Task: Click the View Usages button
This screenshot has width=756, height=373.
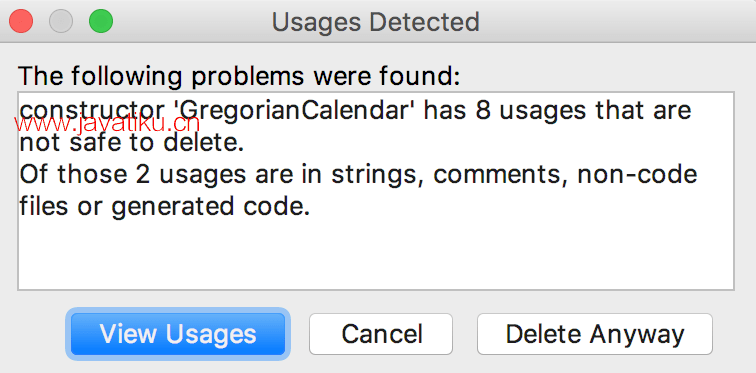Action: [178, 334]
